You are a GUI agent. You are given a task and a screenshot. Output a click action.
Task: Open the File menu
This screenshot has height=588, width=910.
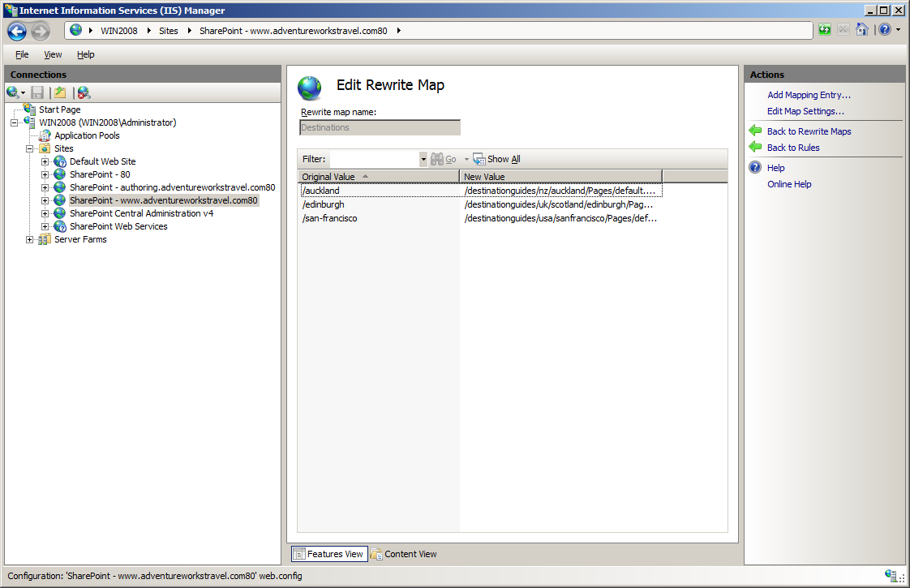tap(22, 54)
